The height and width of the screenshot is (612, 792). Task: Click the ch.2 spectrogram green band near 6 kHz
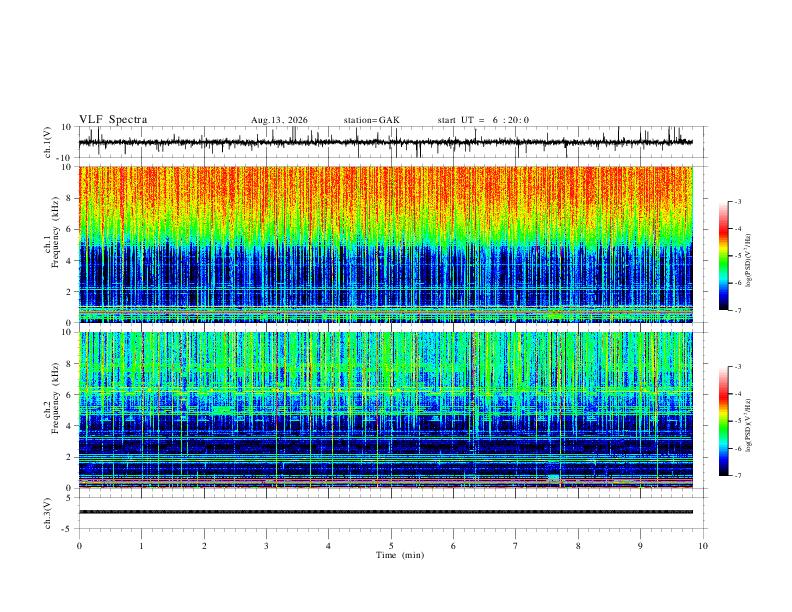(x=386, y=390)
